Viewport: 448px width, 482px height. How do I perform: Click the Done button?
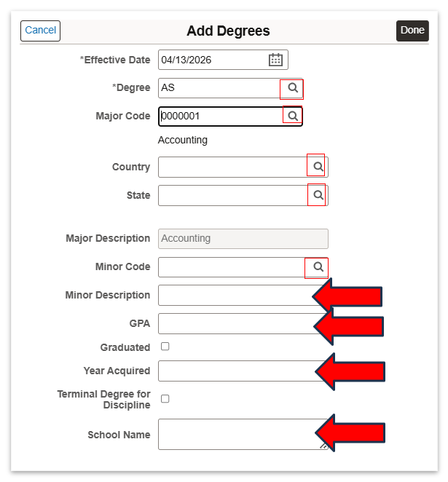[412, 31]
